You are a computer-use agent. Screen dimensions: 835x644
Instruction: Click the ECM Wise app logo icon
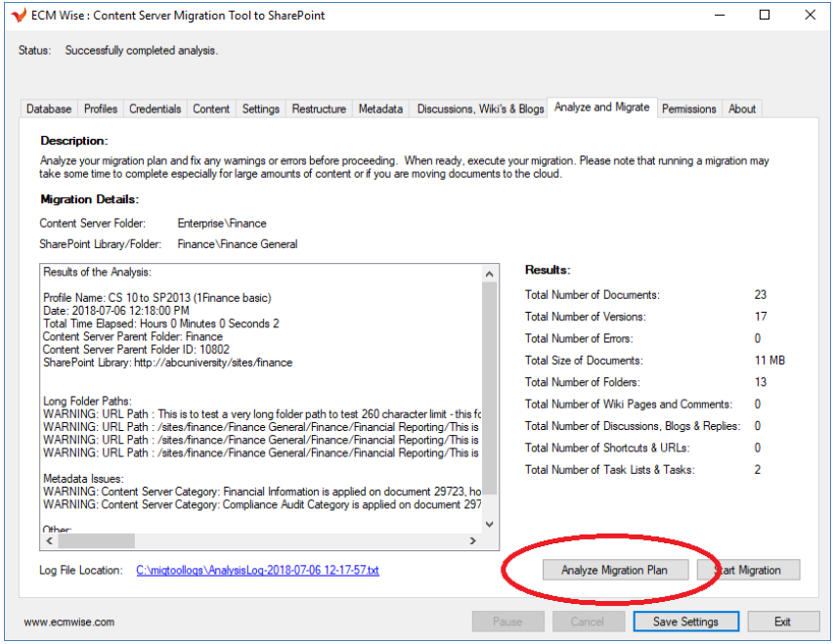click(x=17, y=16)
